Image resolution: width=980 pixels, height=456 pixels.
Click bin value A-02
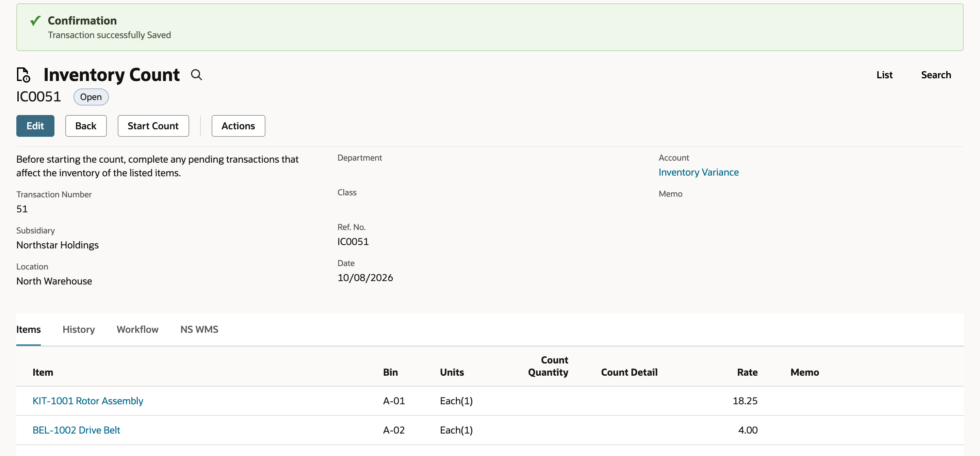[394, 430]
